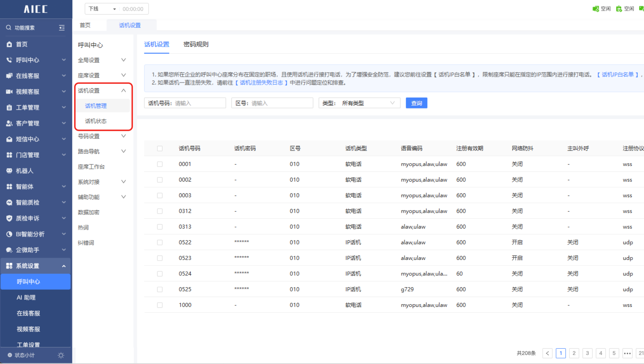Select the checkbox for phone 0525
This screenshot has width=644, height=364.
click(x=160, y=289)
